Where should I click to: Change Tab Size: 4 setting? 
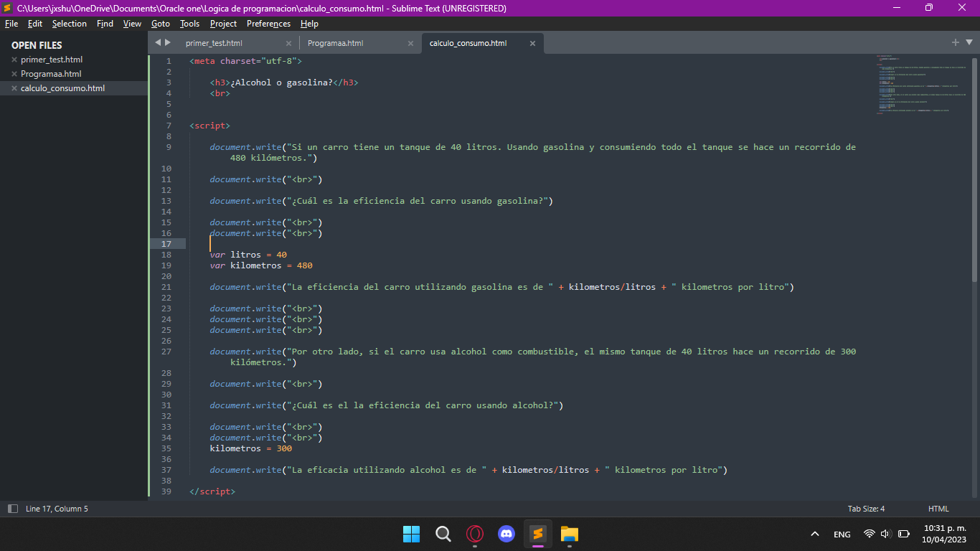[866, 509]
